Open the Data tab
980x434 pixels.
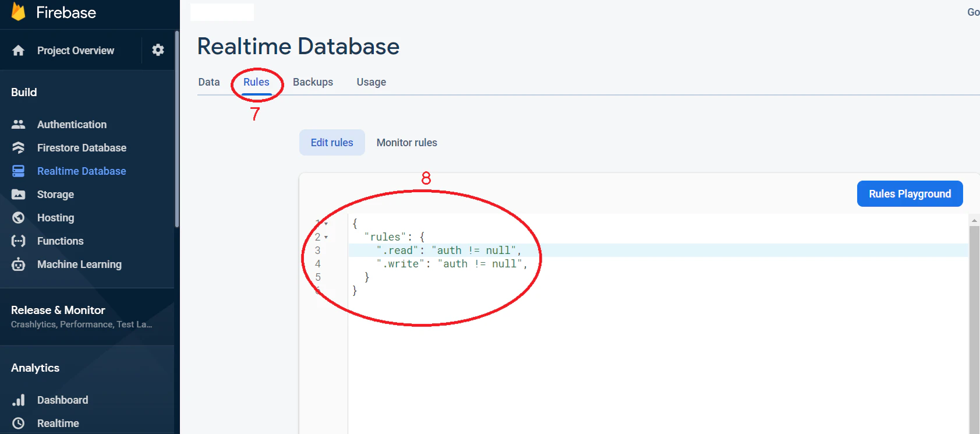point(209,82)
